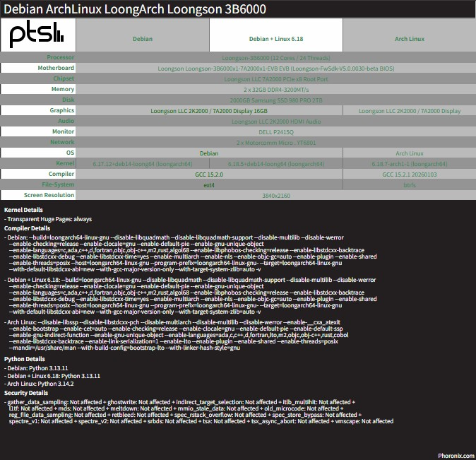Screen dimensions: 476x460
Task: Click the Samsung SSD 980 PRO 2TB value
Action: [x=276, y=100]
